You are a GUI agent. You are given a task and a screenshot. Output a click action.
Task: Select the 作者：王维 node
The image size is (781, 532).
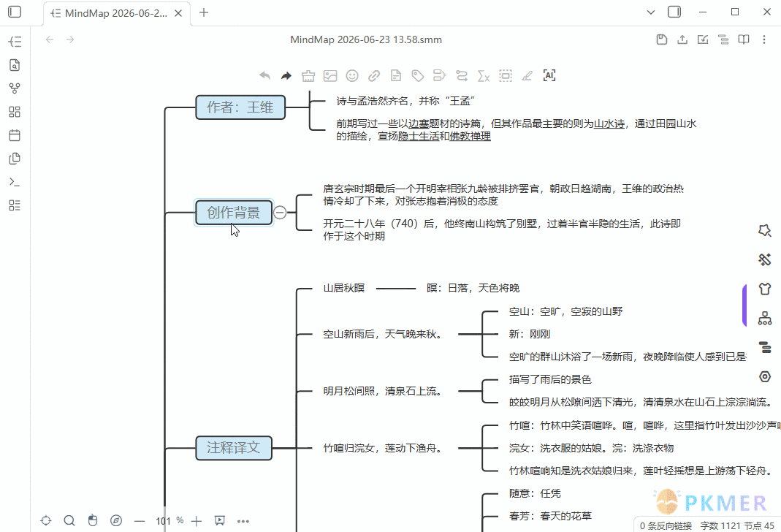click(x=240, y=107)
